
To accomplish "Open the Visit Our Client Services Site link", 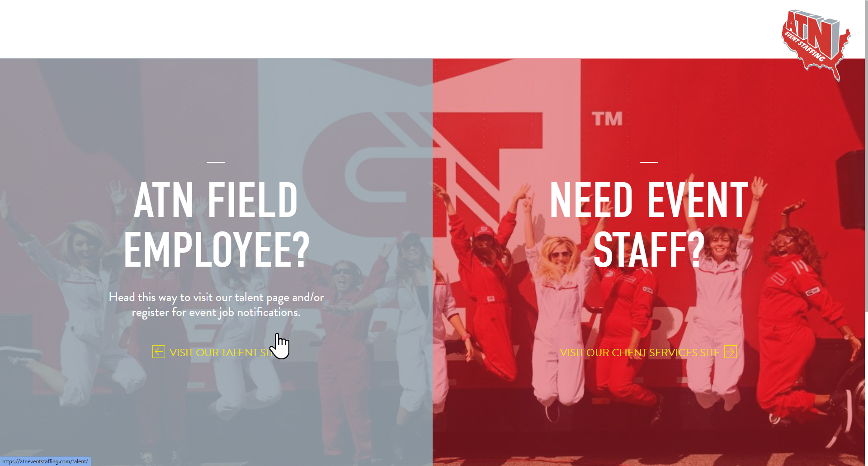I will (x=648, y=352).
